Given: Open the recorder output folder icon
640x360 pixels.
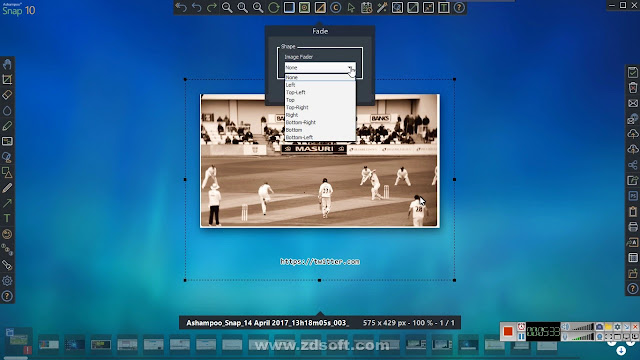Looking at the screenshot, I should click(x=608, y=327).
